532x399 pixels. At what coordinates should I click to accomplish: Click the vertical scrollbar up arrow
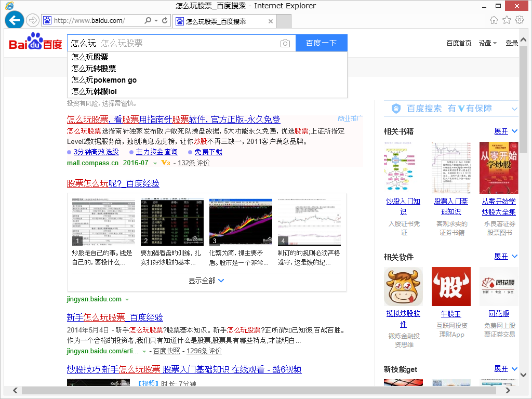coord(523,40)
